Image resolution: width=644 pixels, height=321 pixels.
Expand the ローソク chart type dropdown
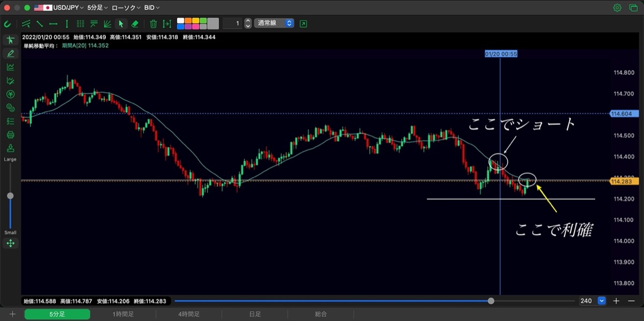point(126,8)
